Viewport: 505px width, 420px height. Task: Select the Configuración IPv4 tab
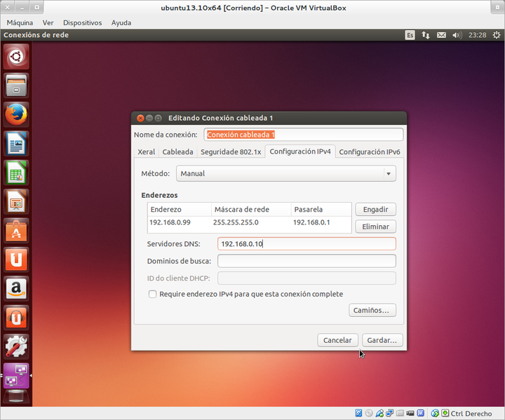click(300, 151)
